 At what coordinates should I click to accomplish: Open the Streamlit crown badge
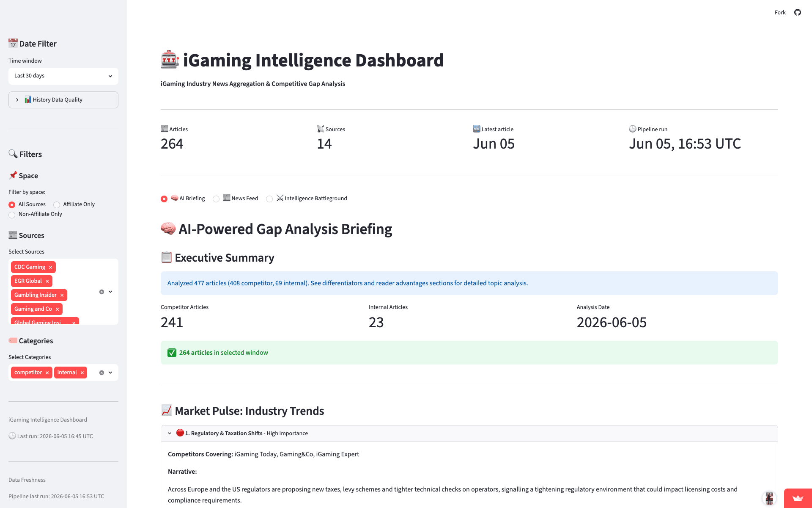click(x=798, y=498)
